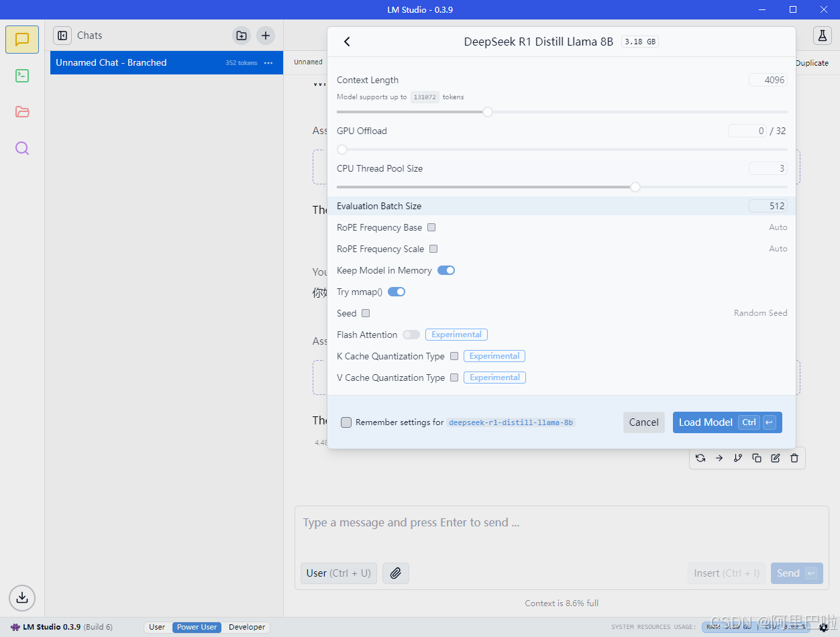Enable the RoPE Frequency Scale checkbox
The width and height of the screenshot is (840, 637).
click(x=433, y=249)
